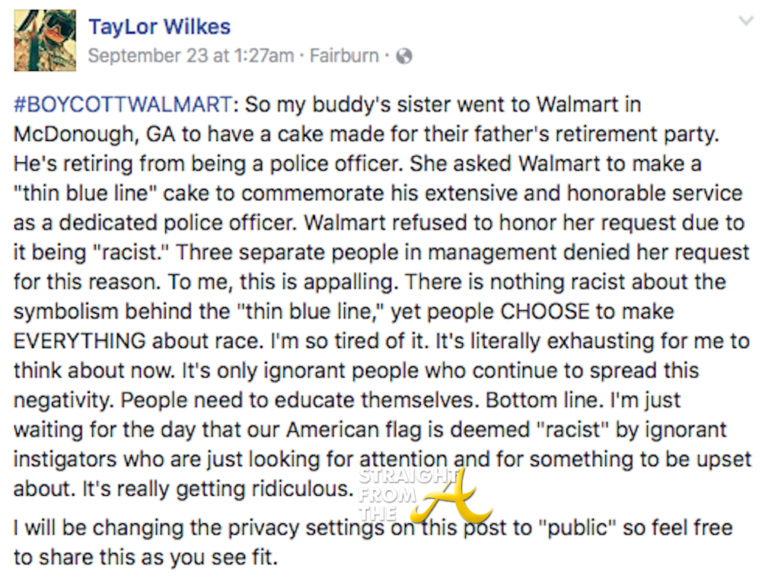
Task: Click the globe public privacy icon
Action: [404, 56]
